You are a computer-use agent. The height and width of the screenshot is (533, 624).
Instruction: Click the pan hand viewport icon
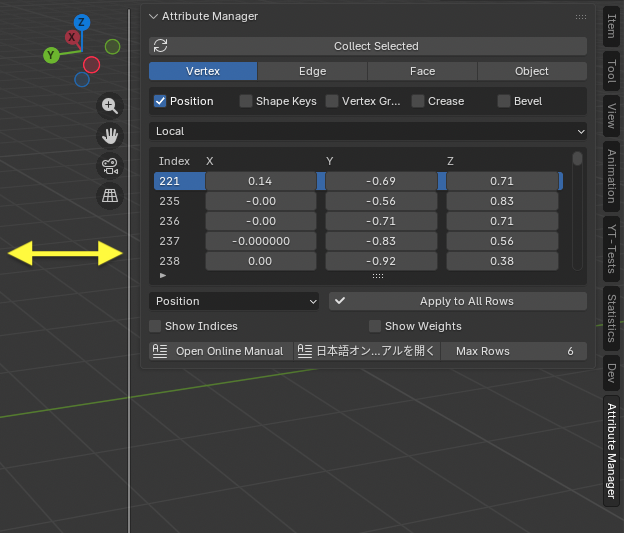tap(109, 135)
